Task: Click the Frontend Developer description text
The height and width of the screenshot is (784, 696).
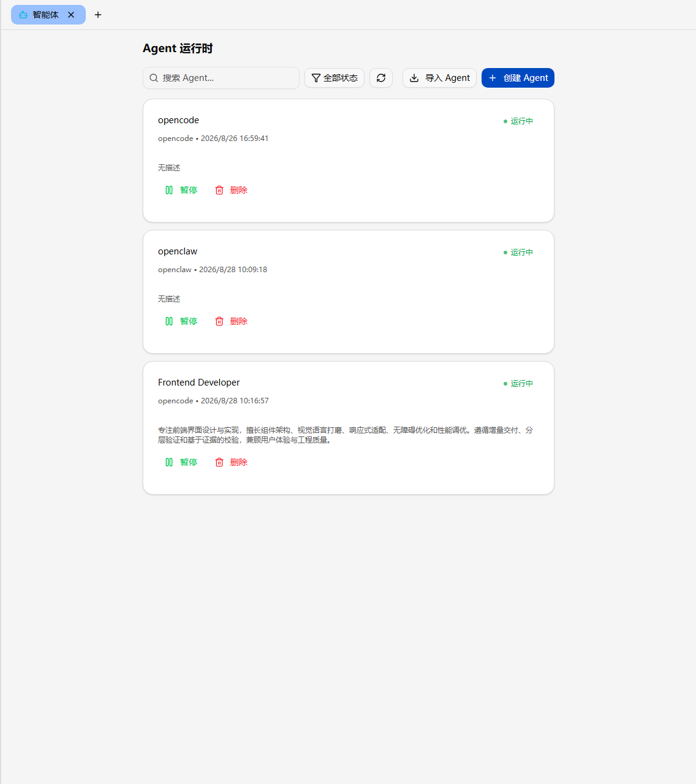Action: point(346,435)
